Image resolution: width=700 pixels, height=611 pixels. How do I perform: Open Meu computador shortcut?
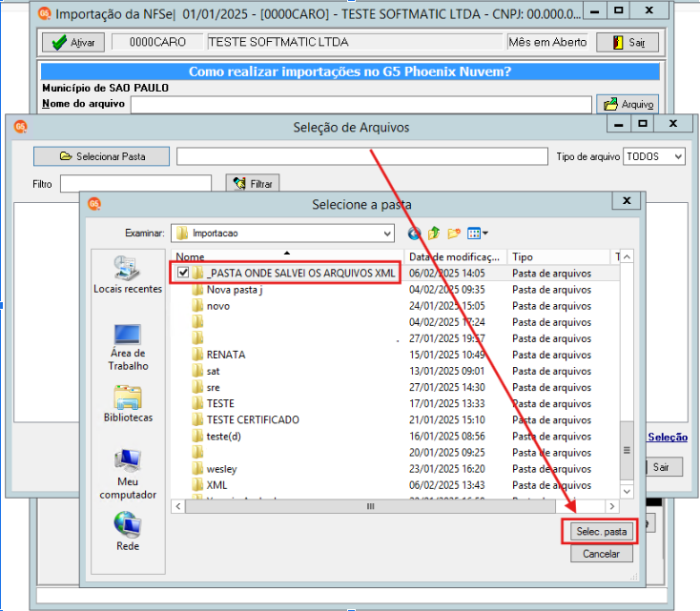[128, 475]
